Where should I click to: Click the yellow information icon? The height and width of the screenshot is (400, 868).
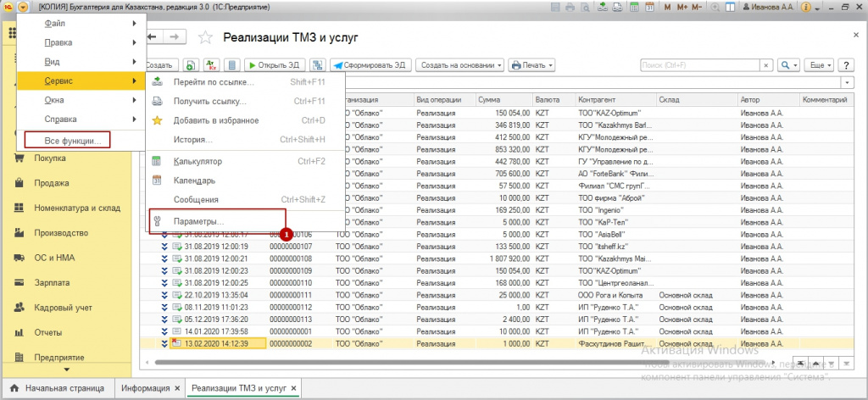[x=805, y=8]
